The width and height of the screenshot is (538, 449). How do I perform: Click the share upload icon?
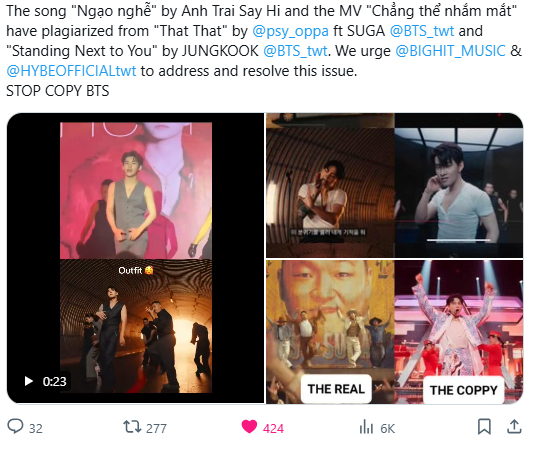514,427
